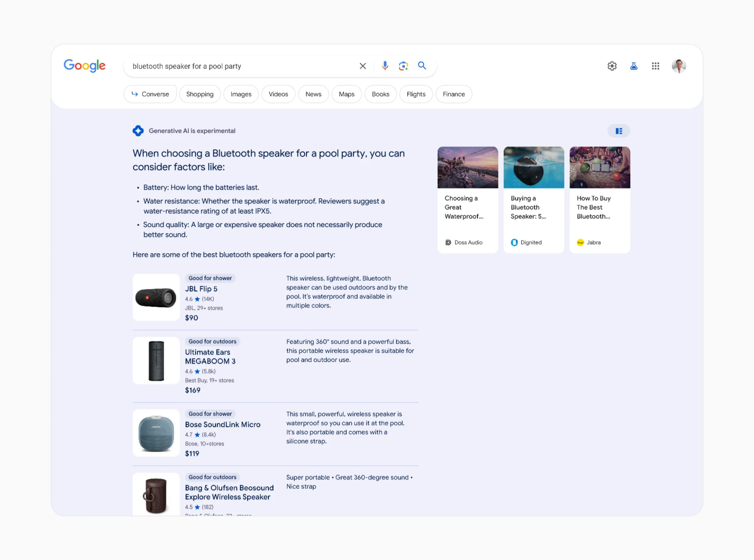Toggle the AI results layout view
The image size is (754, 560).
pos(619,131)
